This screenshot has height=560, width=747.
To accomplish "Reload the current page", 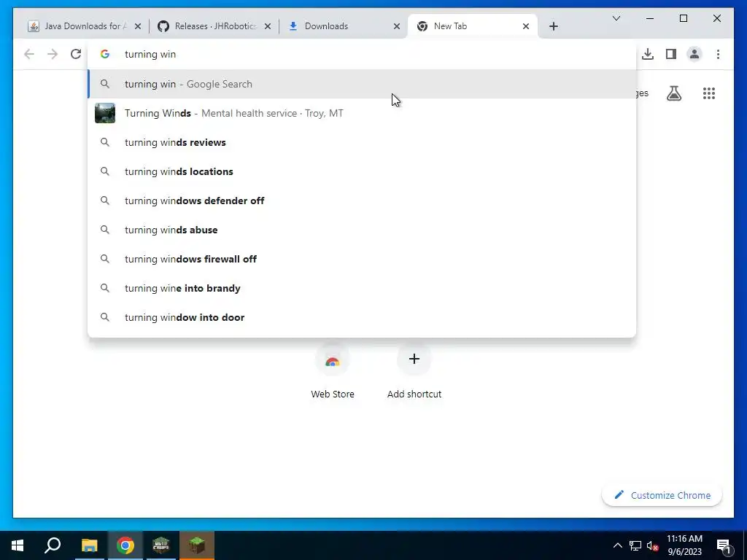I will [76, 54].
